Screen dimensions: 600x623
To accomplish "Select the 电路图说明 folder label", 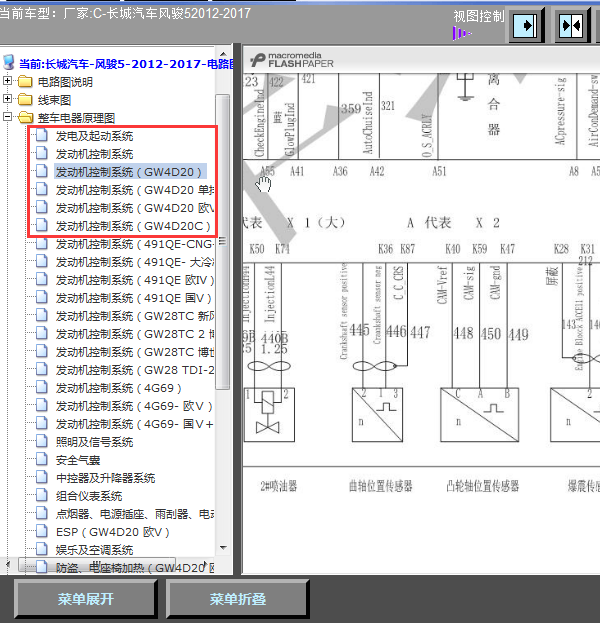I will [65, 82].
